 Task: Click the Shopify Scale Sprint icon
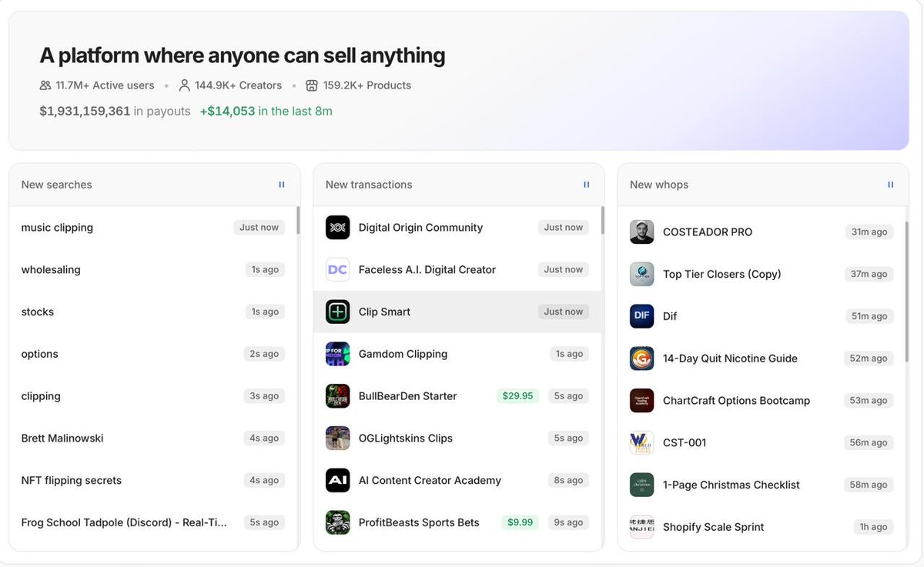coord(642,527)
